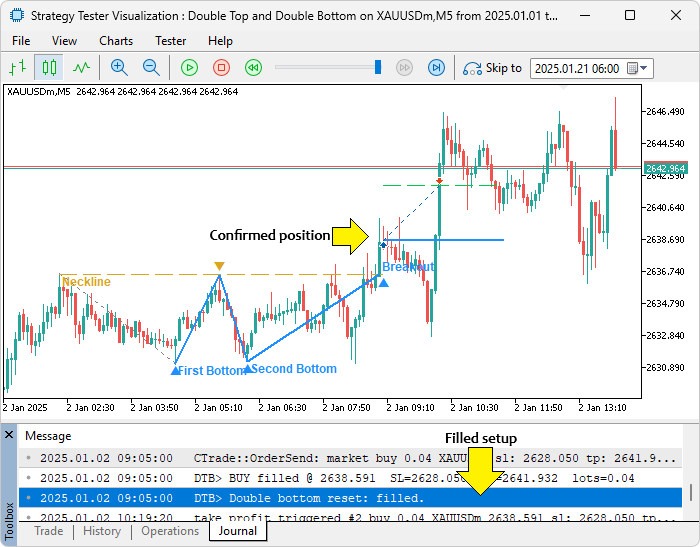Zoom out of the chart
700x547 pixels.
151,68
